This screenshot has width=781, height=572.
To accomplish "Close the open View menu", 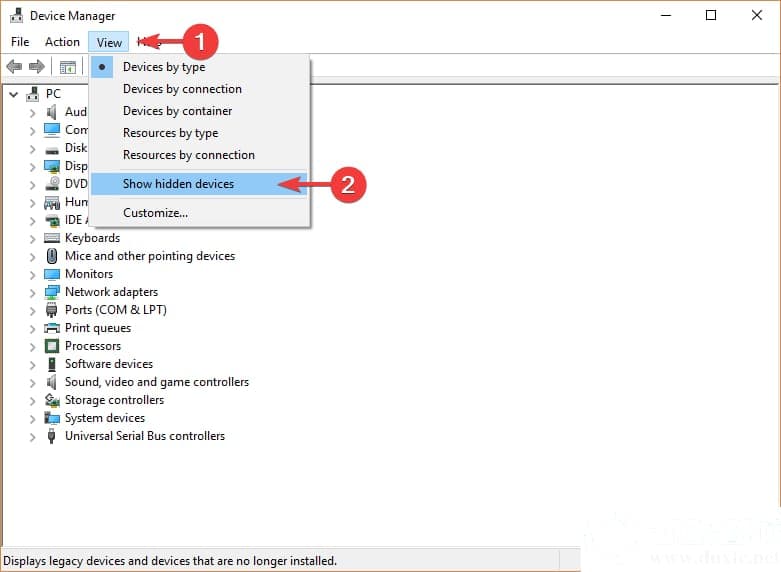I will [109, 42].
